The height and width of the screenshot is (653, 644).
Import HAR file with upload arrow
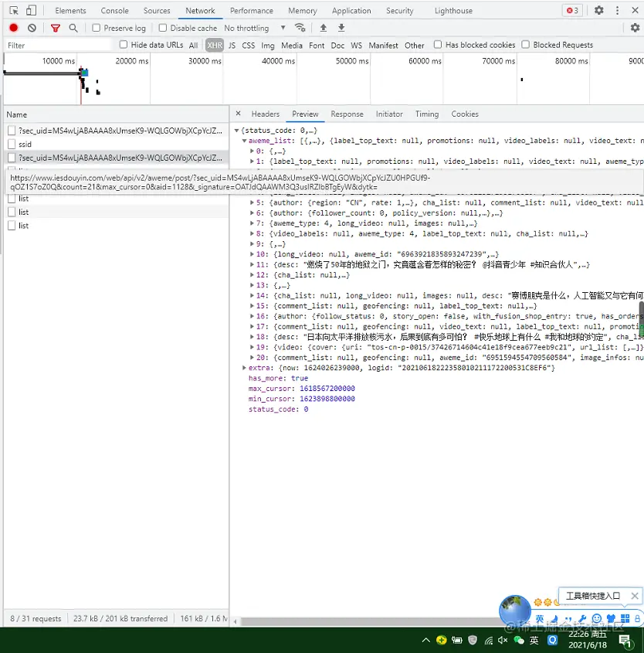click(x=324, y=28)
